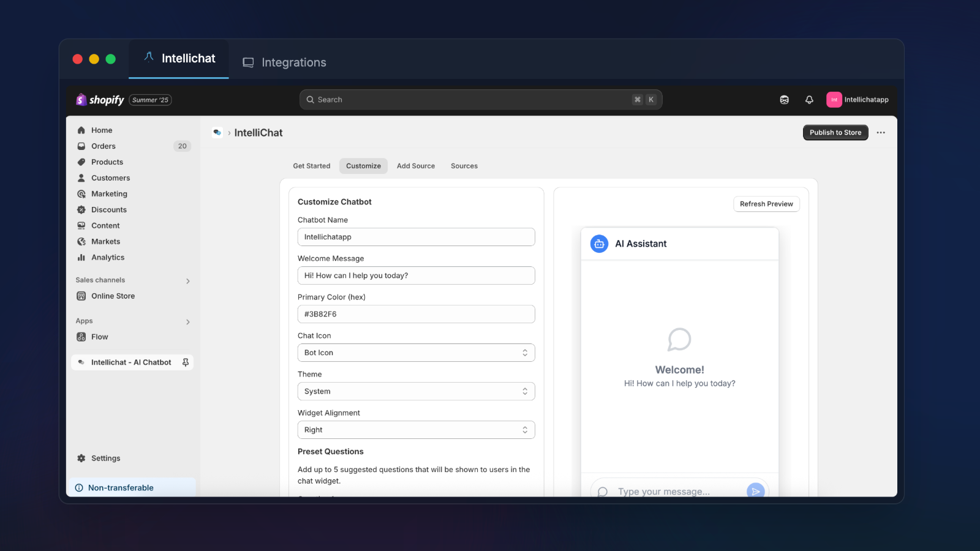Click the IntelliChat breadcrumb app icon

217,133
